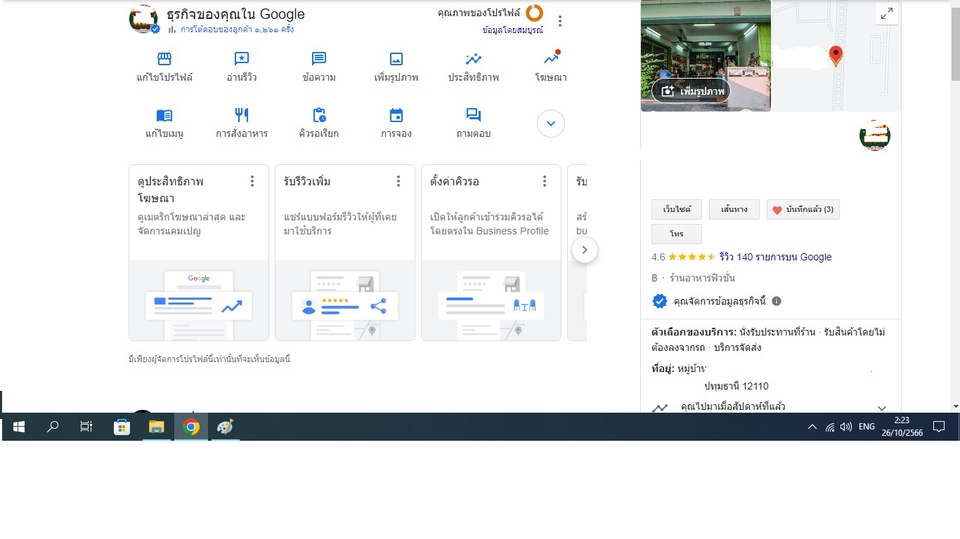Open Edit Menu (แก้ไขเมนู) book icon

tap(164, 115)
